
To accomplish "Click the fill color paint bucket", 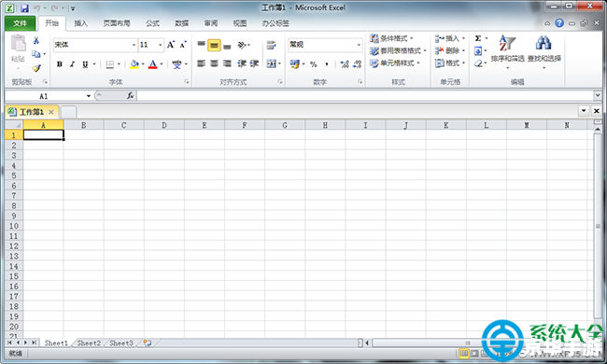I will click(134, 64).
